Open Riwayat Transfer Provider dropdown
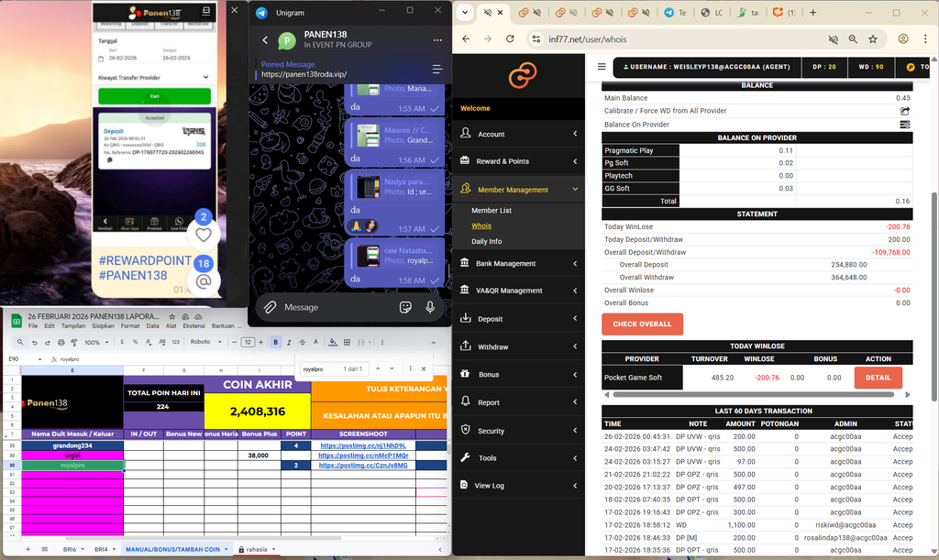 (x=154, y=77)
